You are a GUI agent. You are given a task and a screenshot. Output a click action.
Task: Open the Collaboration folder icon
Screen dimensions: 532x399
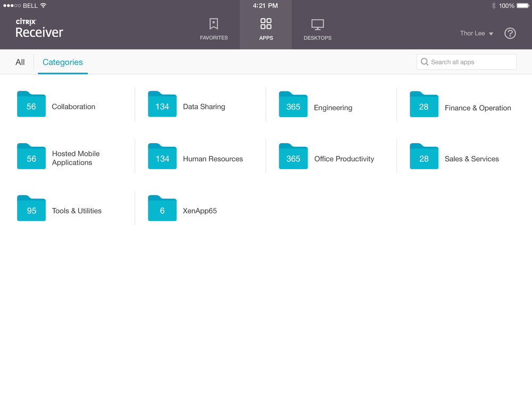[31, 104]
